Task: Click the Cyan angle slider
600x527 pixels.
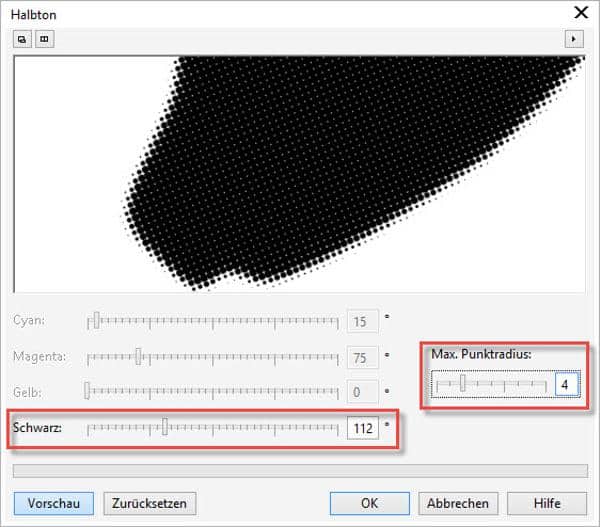Action: click(213, 321)
